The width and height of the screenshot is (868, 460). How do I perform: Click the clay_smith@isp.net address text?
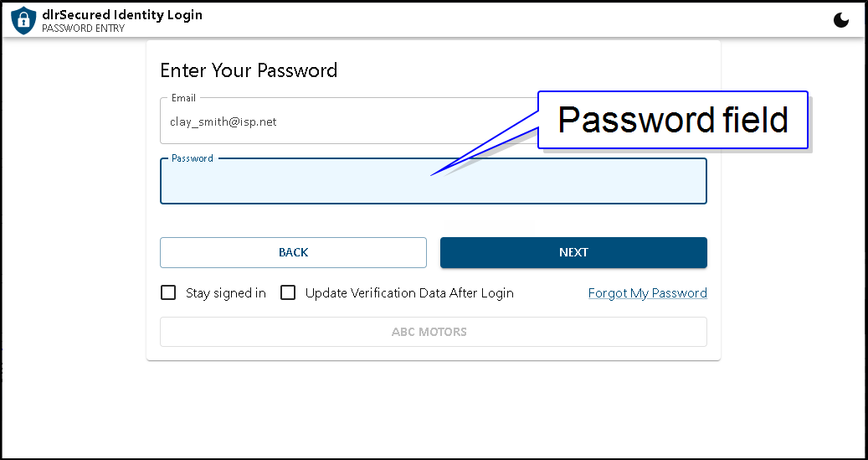tap(223, 122)
